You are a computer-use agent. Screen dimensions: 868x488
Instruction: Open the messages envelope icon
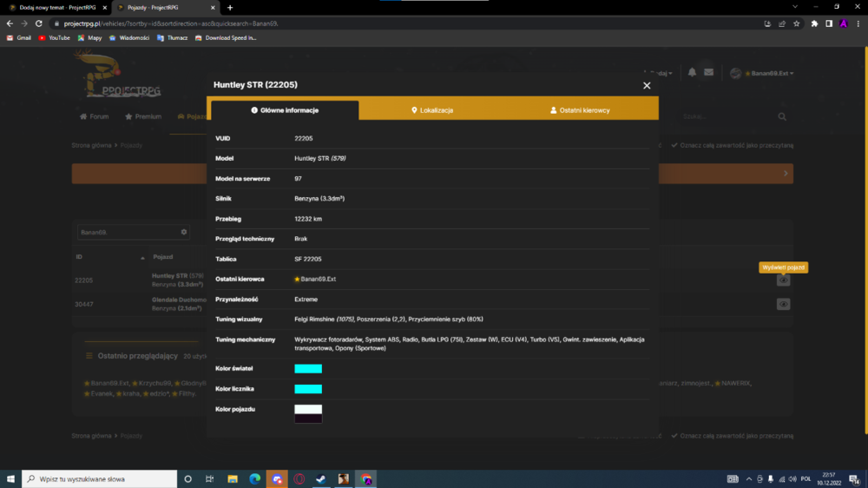(x=708, y=73)
